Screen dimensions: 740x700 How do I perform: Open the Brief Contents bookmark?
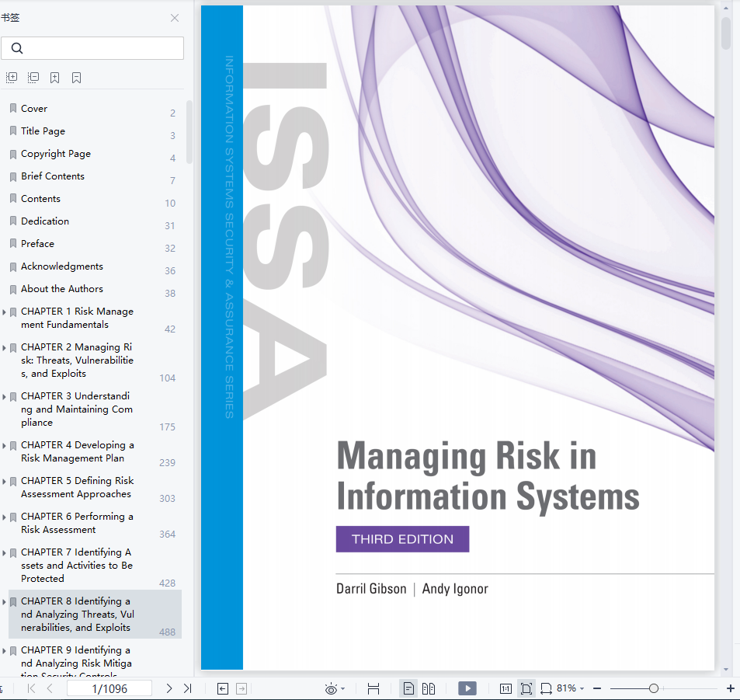[52, 176]
